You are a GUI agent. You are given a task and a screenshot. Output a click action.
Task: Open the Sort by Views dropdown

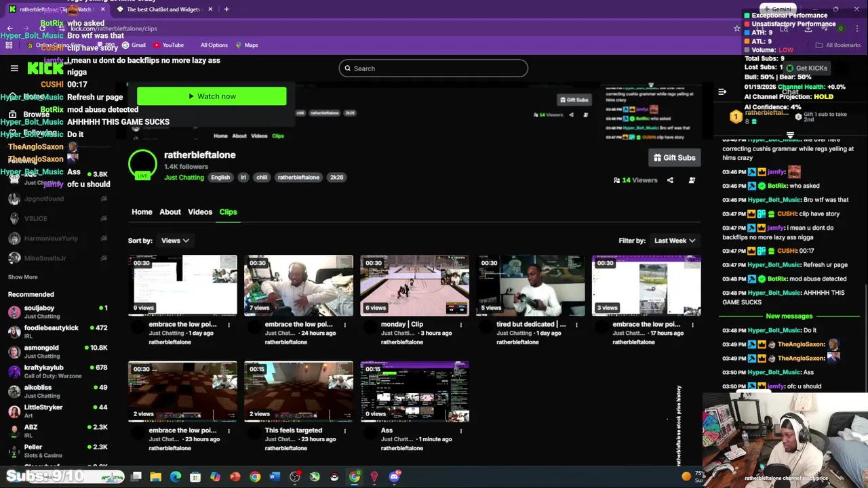[x=175, y=241]
